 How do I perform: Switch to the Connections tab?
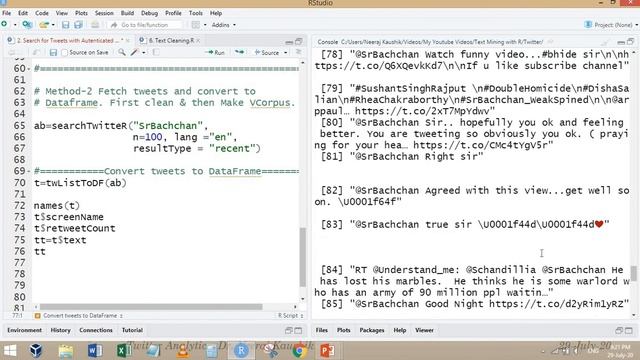point(96,330)
